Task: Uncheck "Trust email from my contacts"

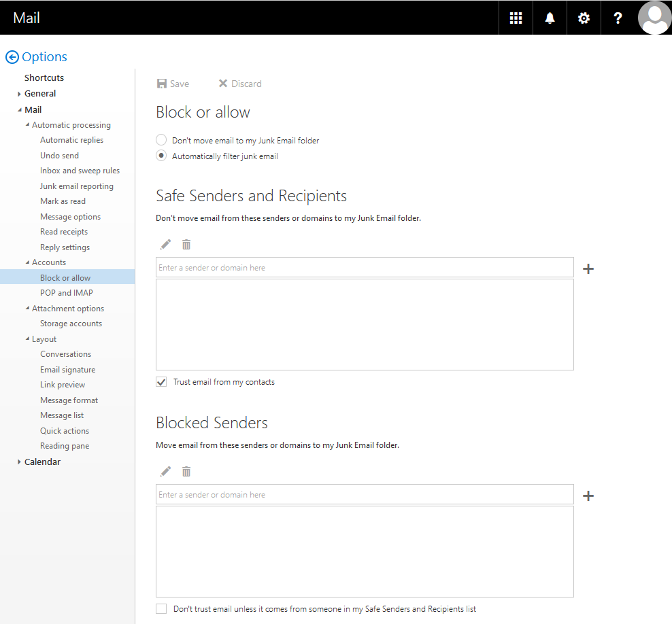Action: (161, 382)
